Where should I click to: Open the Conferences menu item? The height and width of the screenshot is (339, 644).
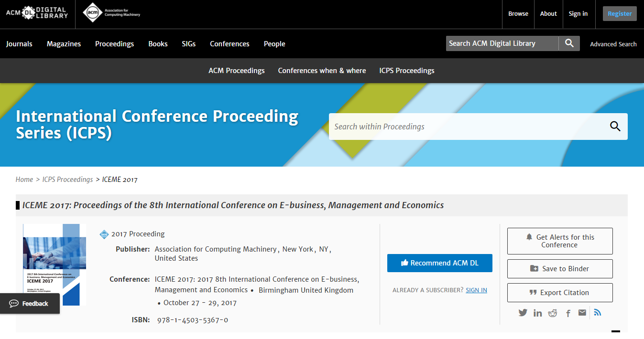pos(229,44)
